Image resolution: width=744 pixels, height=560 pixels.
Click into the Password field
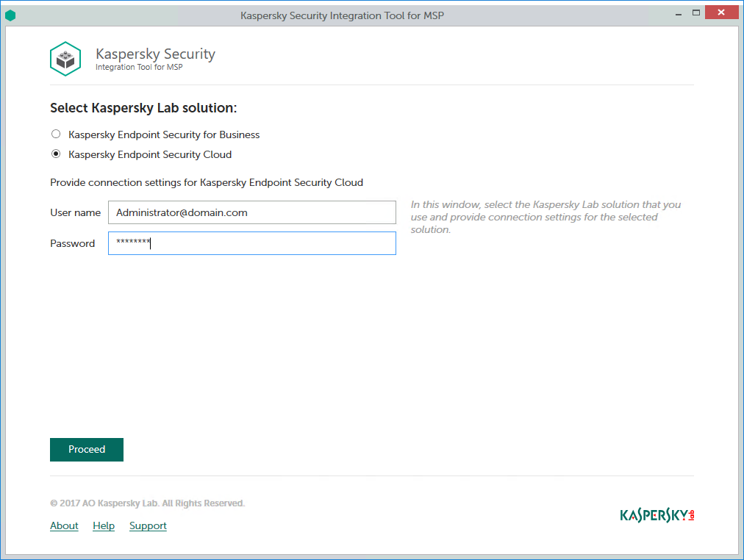[251, 243]
